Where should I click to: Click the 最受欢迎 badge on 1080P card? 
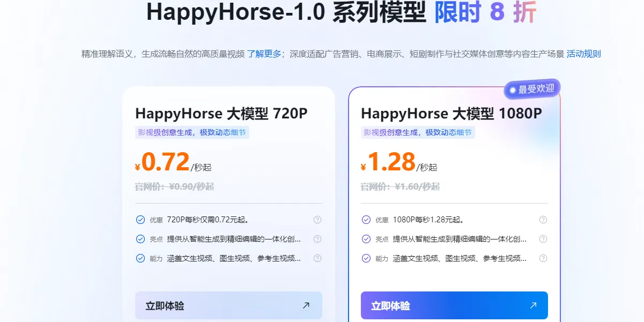(x=532, y=89)
